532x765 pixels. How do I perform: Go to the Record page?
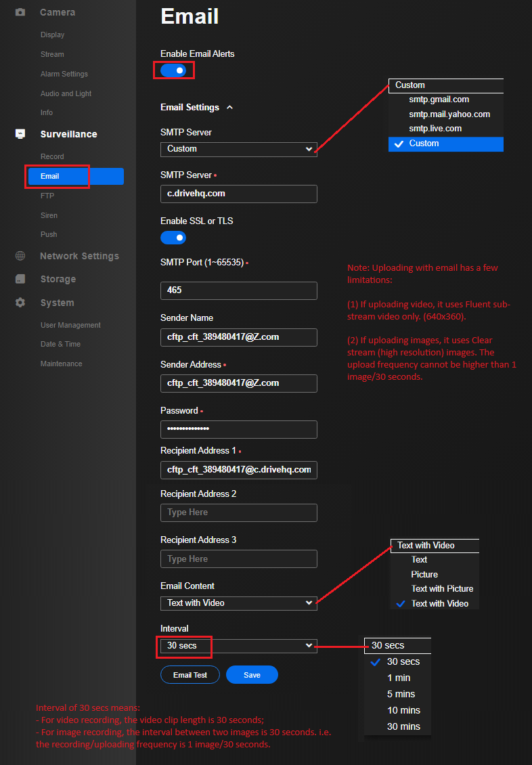coord(52,156)
